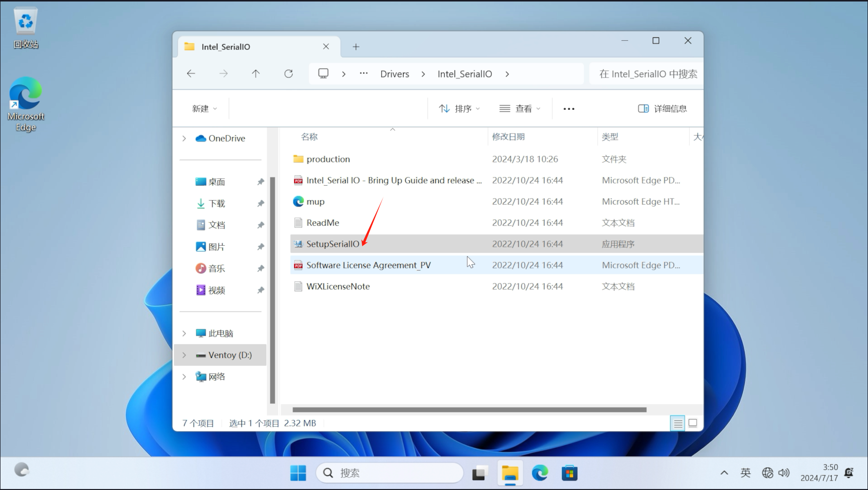Screen dimensions: 868x490
Task: Click the forward navigation arrow
Action: point(224,73)
